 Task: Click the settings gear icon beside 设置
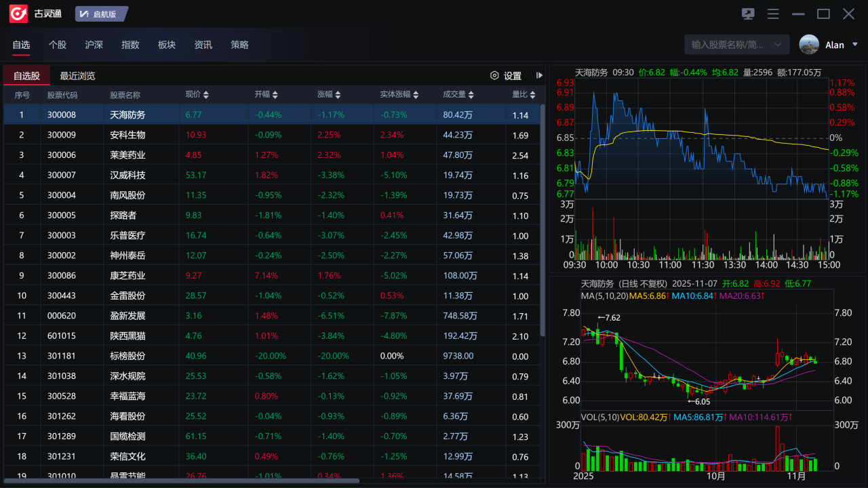(494, 76)
